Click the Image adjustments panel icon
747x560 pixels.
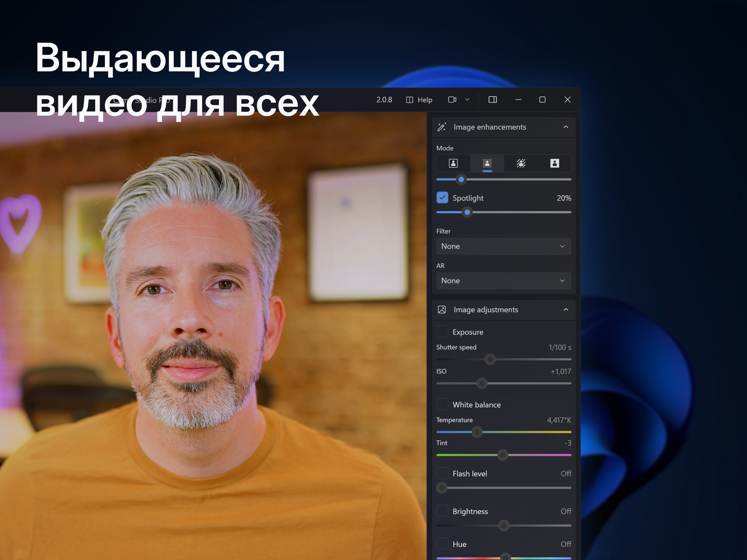(442, 309)
